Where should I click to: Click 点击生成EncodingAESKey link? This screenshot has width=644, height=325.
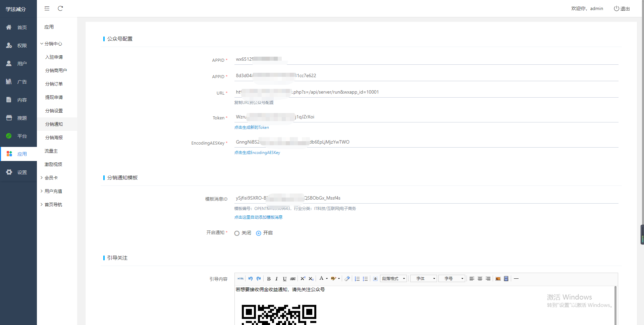[257, 153]
